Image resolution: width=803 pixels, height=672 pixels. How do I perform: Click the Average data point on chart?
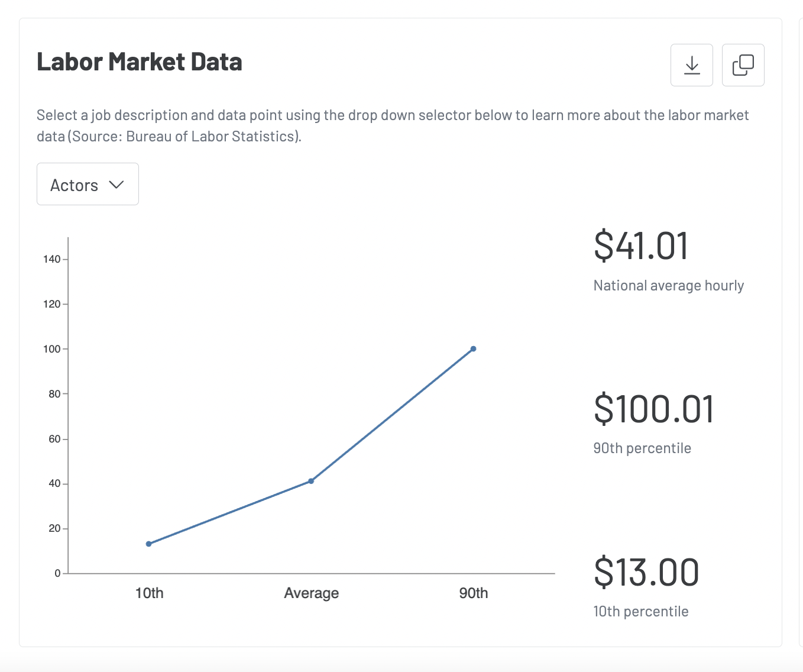click(311, 481)
